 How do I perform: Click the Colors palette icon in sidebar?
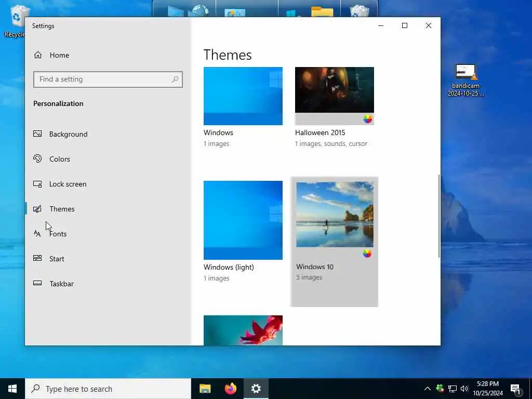(37, 158)
